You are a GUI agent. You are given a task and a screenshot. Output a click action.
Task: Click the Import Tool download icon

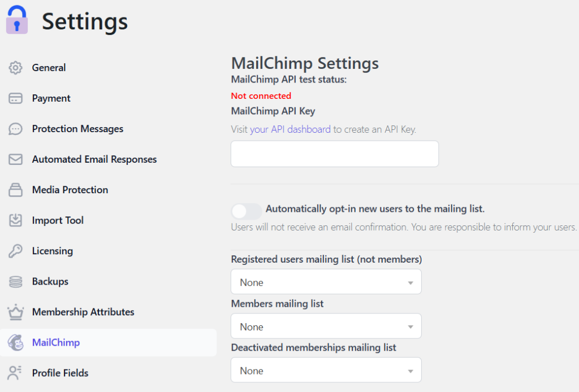click(15, 220)
